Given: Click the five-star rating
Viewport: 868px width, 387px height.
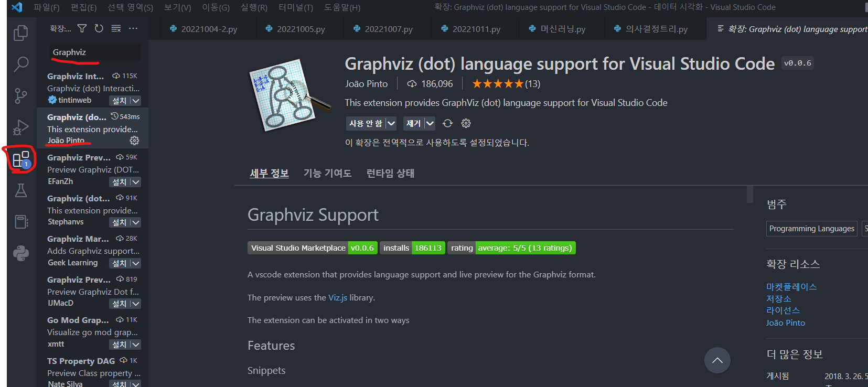Looking at the screenshot, I should click(x=498, y=84).
